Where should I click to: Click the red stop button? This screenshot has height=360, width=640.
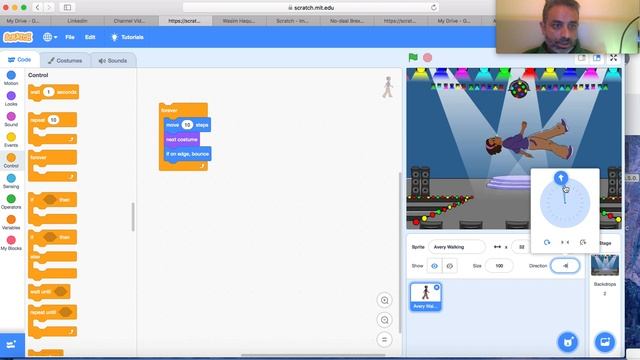(427, 58)
